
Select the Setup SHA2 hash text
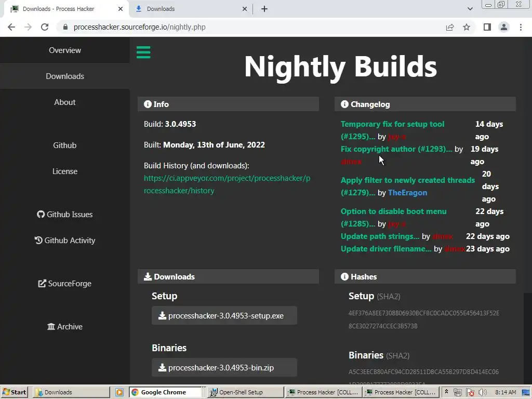point(424,320)
